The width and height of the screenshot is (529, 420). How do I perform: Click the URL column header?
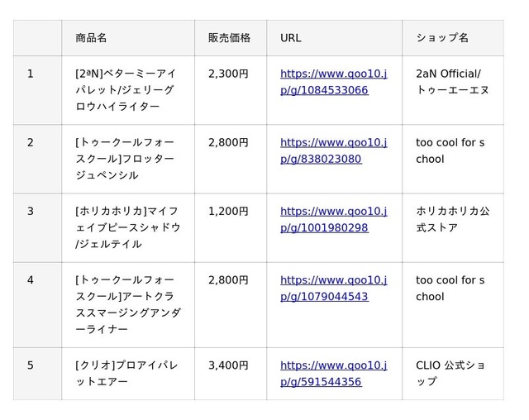(x=291, y=38)
